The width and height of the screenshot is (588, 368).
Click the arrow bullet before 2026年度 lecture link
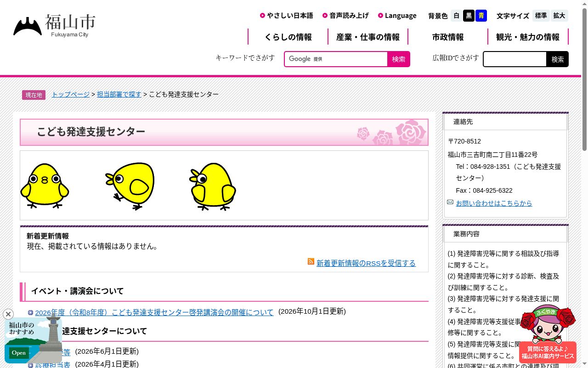(x=31, y=313)
